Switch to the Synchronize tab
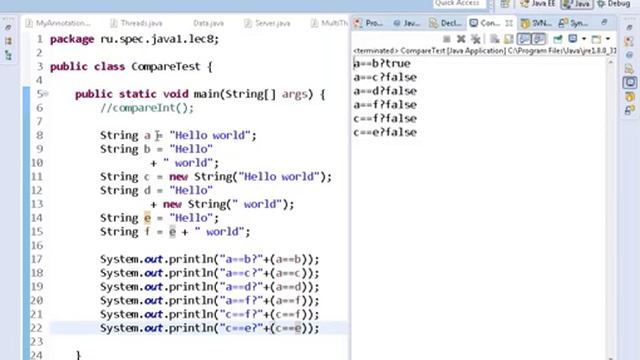640x360 pixels. coord(573,23)
